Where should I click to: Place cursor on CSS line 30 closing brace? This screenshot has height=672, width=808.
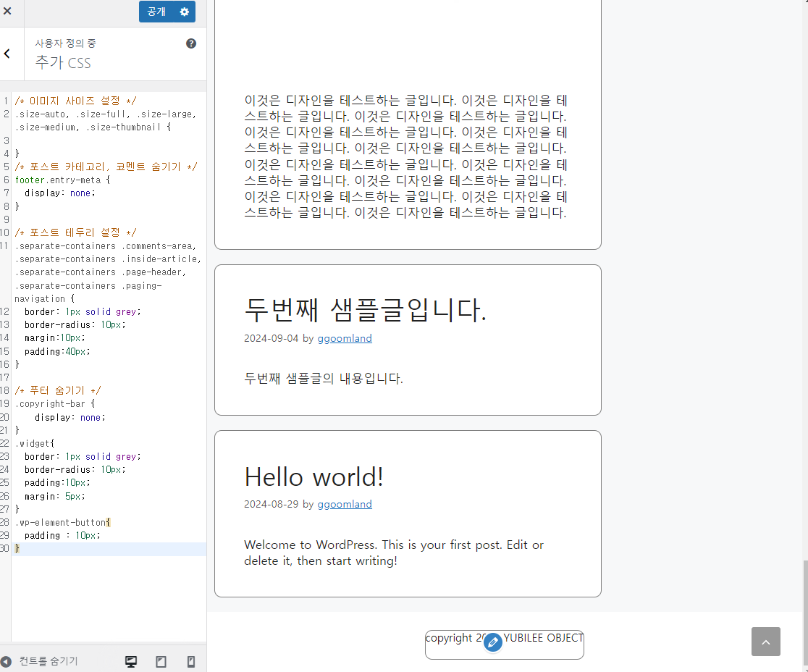click(x=17, y=548)
